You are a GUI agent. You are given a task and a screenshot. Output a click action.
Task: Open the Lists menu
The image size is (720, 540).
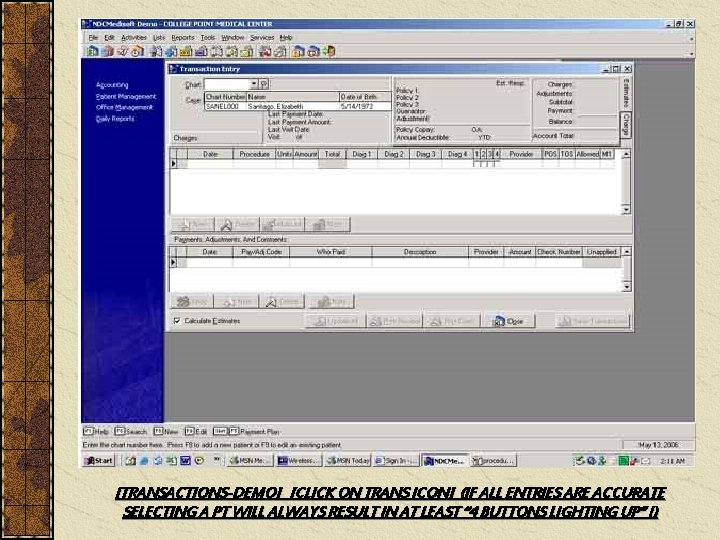(159, 38)
